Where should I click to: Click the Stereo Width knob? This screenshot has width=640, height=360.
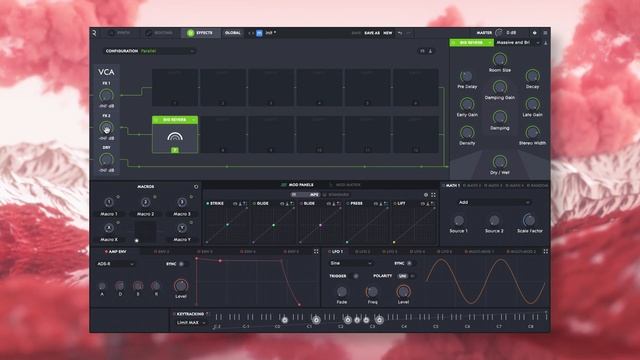[532, 133]
